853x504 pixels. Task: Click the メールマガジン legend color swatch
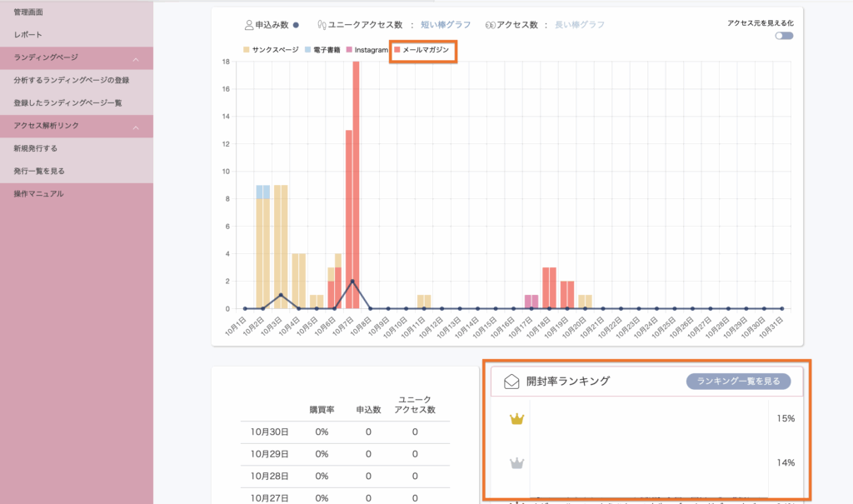tap(397, 50)
